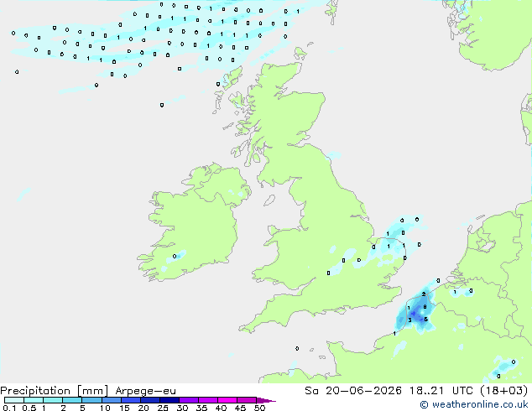Select the 45–50 mm legend color segment
The width and height of the screenshot is (532, 411).
click(247, 400)
